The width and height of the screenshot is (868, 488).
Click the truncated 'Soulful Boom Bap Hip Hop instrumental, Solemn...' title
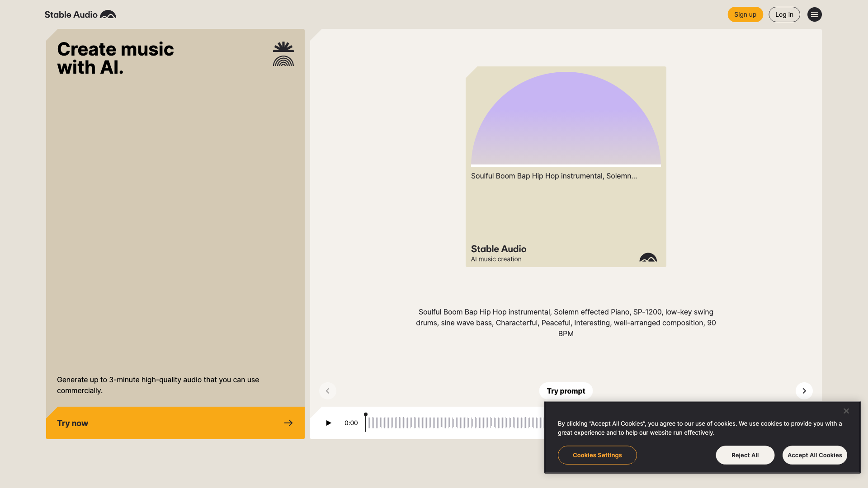(x=554, y=176)
